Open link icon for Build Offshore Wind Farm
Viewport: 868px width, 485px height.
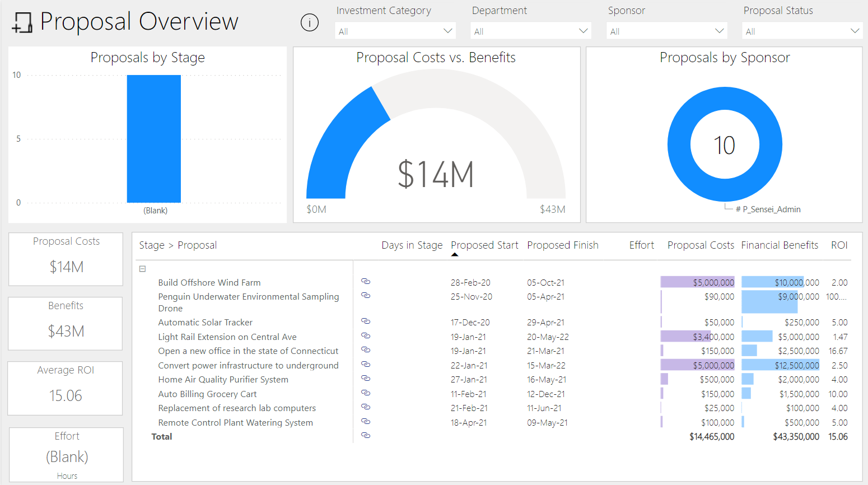(x=366, y=281)
